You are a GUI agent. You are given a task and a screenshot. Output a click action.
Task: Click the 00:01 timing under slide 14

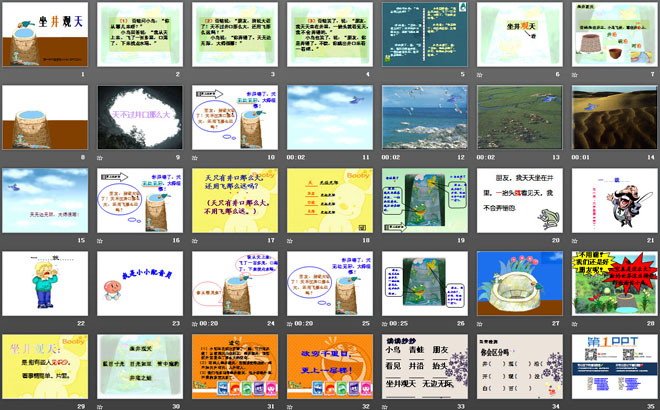coord(581,157)
